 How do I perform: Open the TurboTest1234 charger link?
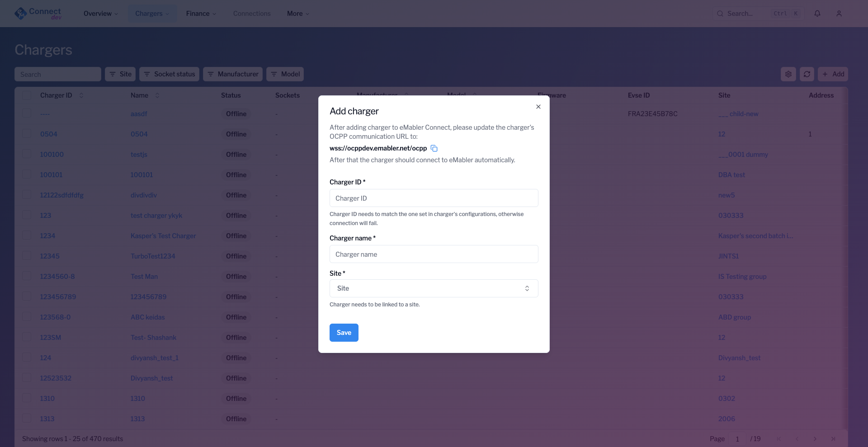[153, 256]
